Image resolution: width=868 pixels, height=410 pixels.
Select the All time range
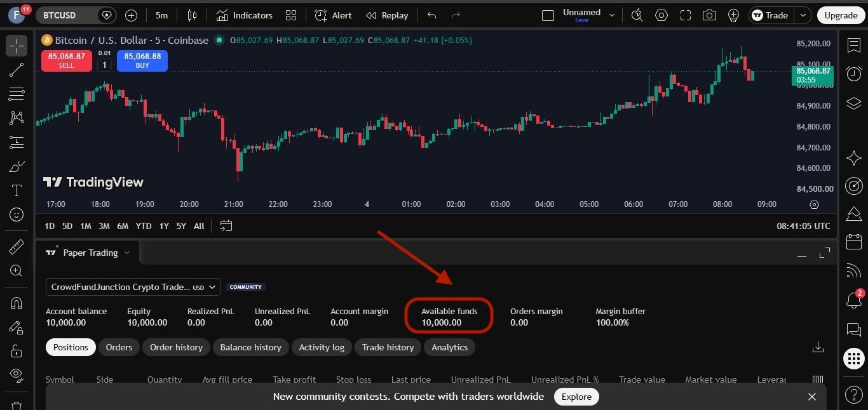(x=199, y=226)
